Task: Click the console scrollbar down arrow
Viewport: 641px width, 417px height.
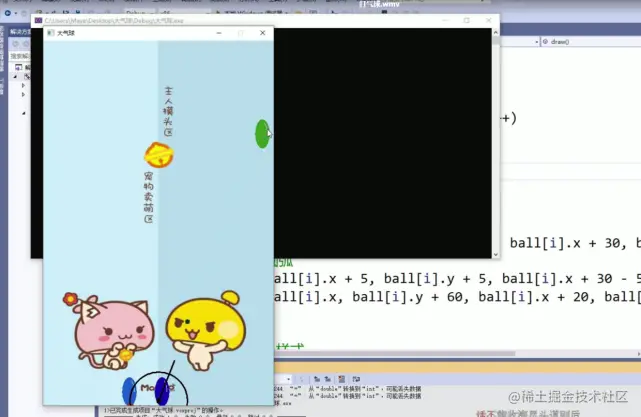Action: pyautogui.click(x=496, y=254)
